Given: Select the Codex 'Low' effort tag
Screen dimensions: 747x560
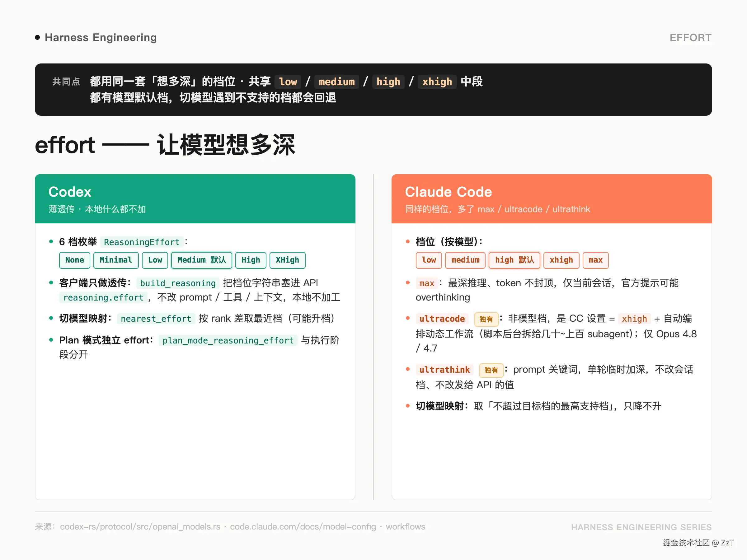Looking at the screenshot, I should 155,260.
